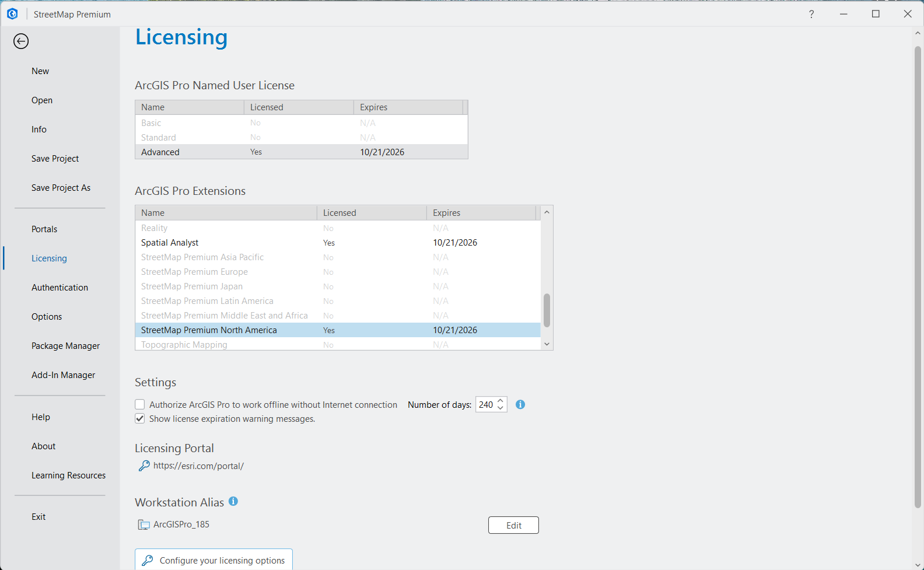The width and height of the screenshot is (924, 570).
Task: Select Open in the sidebar
Action: 42,100
